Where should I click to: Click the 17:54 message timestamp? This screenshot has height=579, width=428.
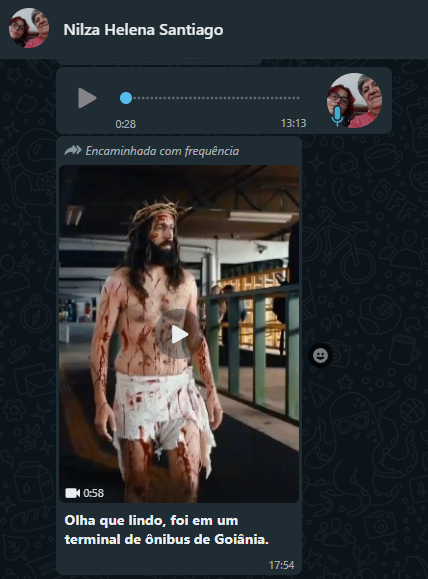(x=281, y=565)
